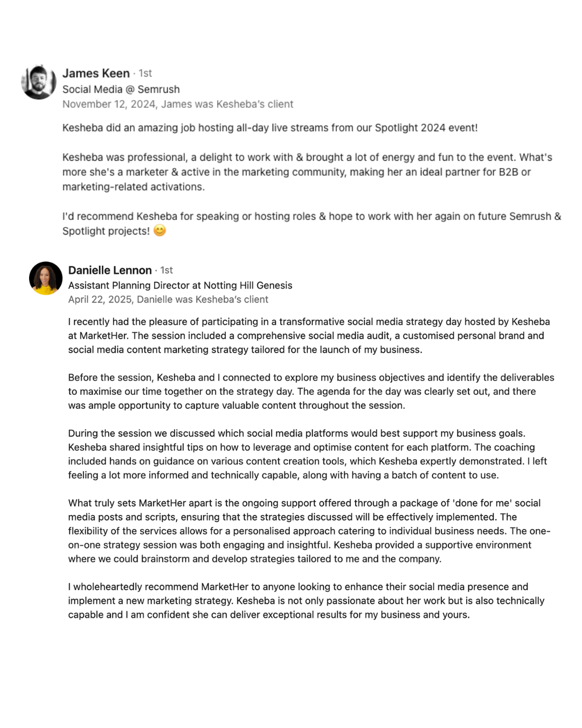This screenshot has height=728, width=582.
Task: Open the Danielle Lennon name link
Action: (110, 270)
